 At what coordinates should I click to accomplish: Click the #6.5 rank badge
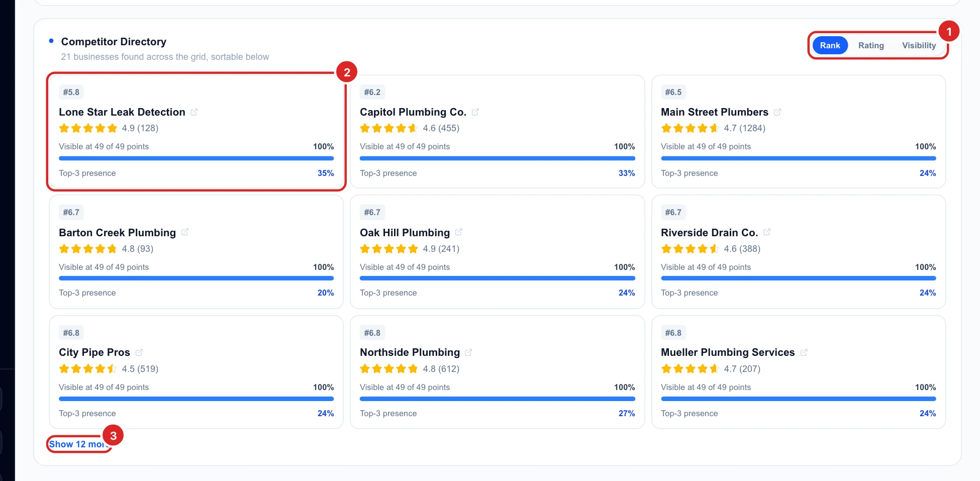click(673, 92)
